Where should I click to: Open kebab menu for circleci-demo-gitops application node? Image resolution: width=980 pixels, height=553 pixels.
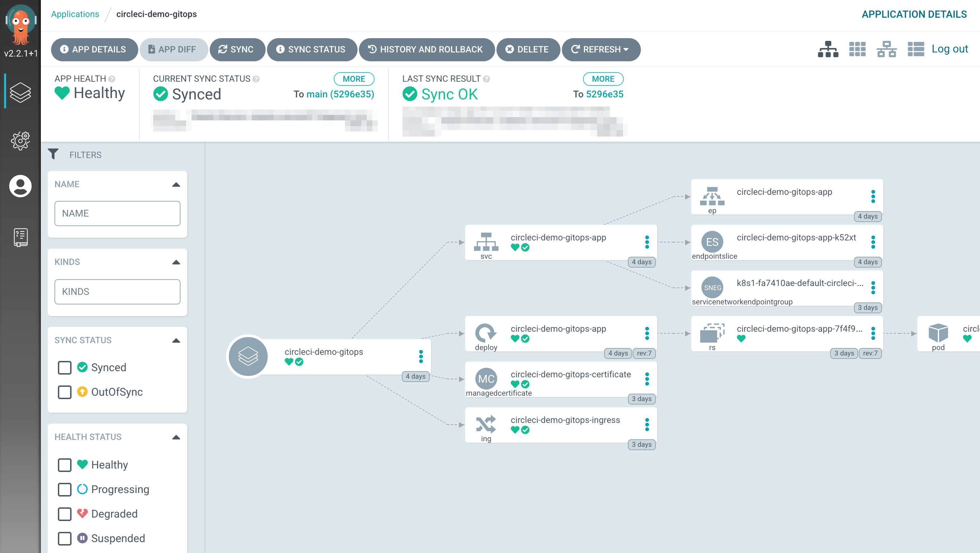(421, 357)
